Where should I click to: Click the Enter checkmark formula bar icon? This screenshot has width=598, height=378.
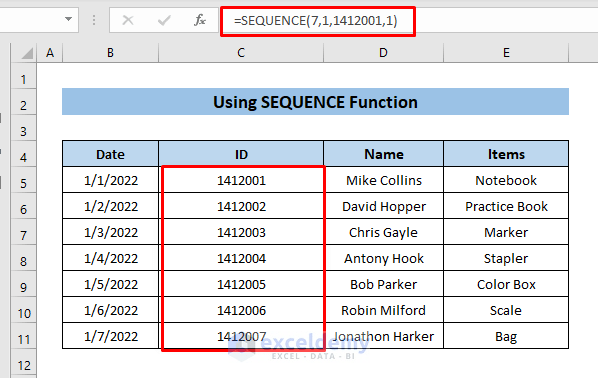click(164, 20)
